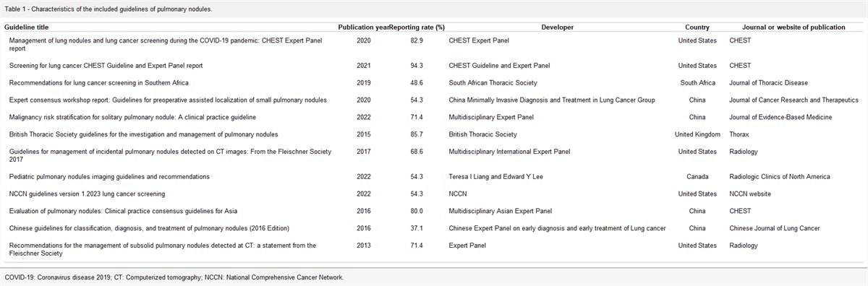Click publication year 2017
Image resolution: width=868 pixels, height=286 pixels.
[x=364, y=152]
